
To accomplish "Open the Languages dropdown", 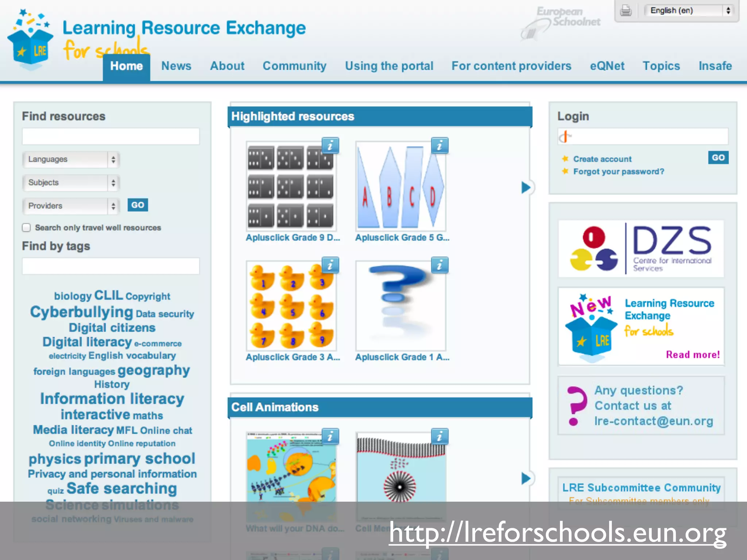I will pyautogui.click(x=71, y=159).
